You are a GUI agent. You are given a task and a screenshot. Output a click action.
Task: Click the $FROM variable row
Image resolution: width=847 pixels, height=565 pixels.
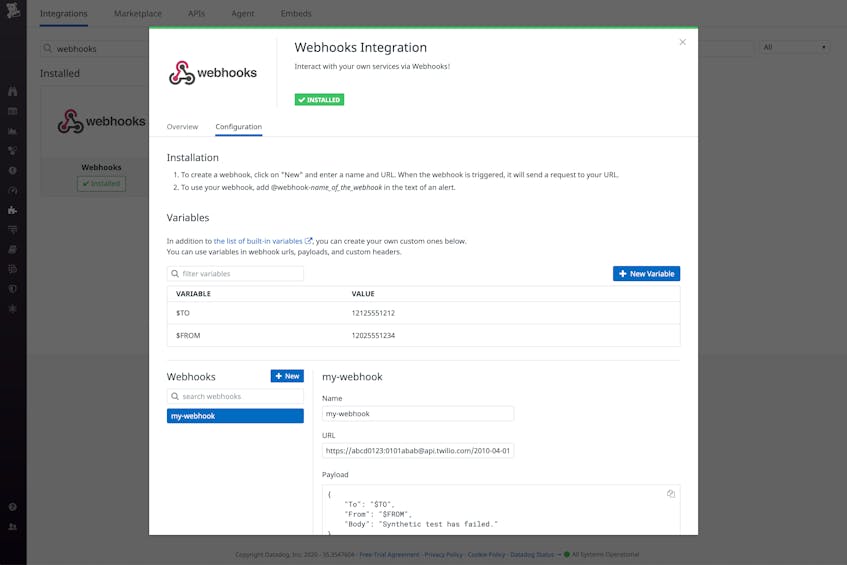424,335
